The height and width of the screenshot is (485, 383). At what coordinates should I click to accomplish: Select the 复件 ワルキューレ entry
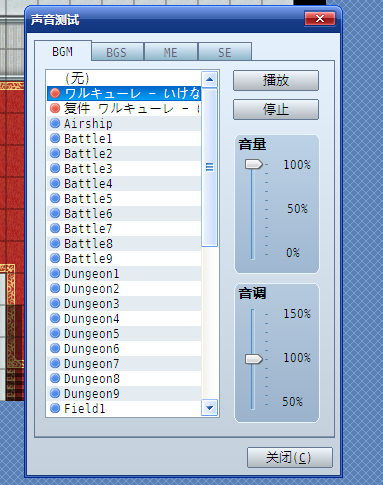124,108
